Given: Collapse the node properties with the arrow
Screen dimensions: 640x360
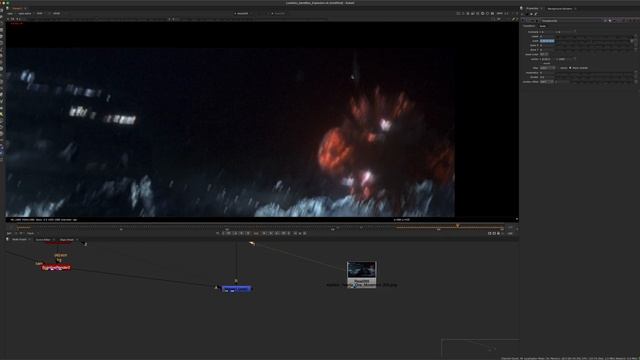Looking at the screenshot, I should (x=523, y=20).
